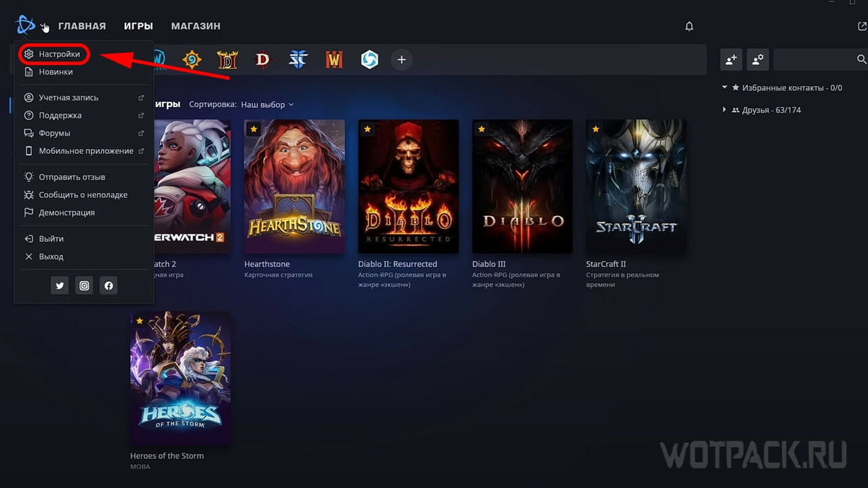Open the StarCraft II game card

click(x=636, y=186)
